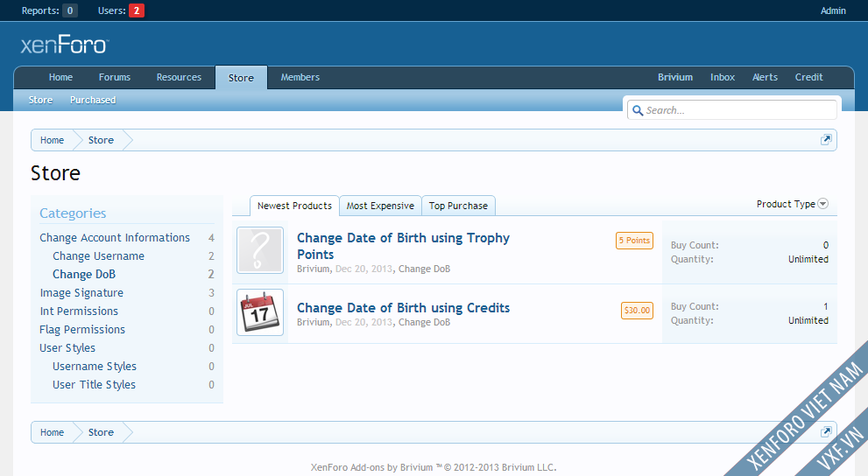Click the Store sub-navigation link
The image size is (868, 476).
(x=40, y=100)
